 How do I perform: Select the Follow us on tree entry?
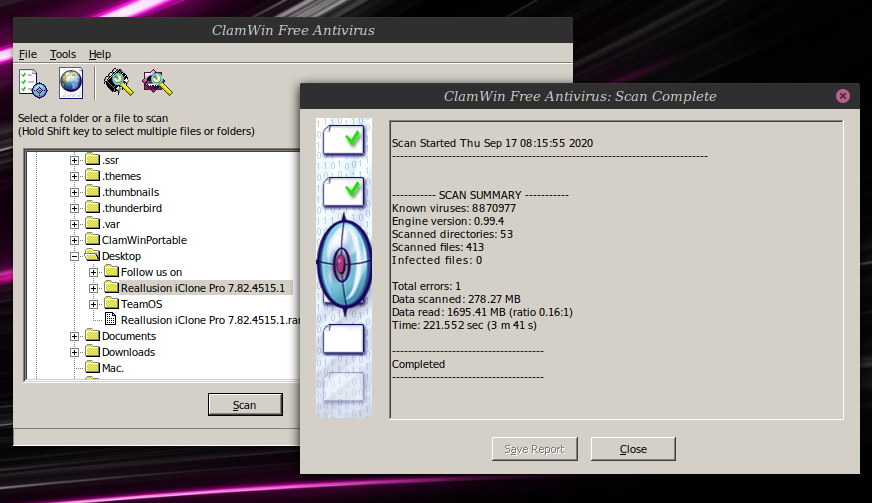coord(151,272)
